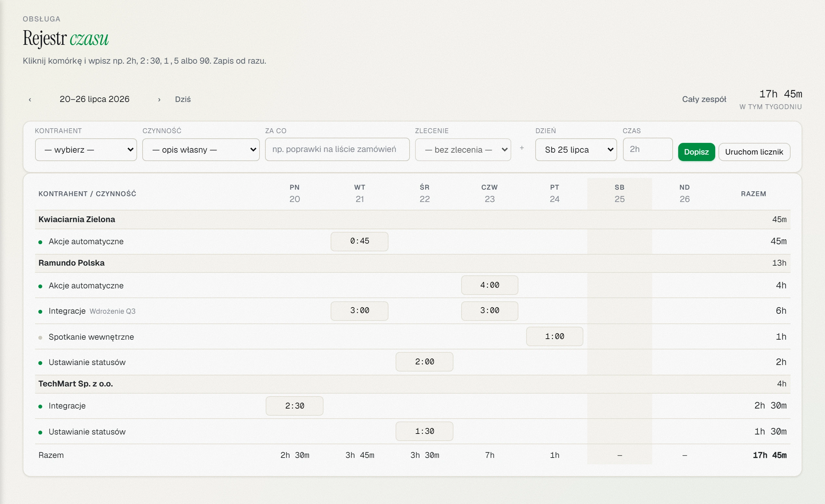Focus the Za co description field
825x504 pixels.
click(x=337, y=149)
